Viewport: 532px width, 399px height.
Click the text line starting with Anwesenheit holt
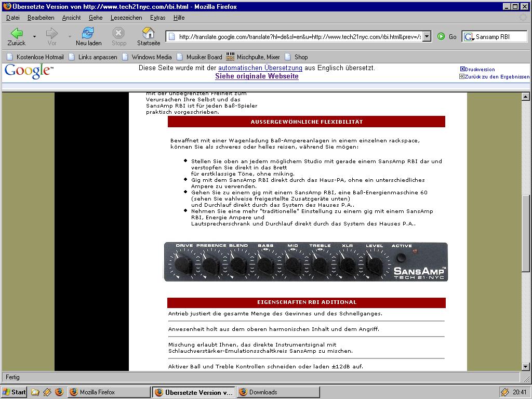273,329
